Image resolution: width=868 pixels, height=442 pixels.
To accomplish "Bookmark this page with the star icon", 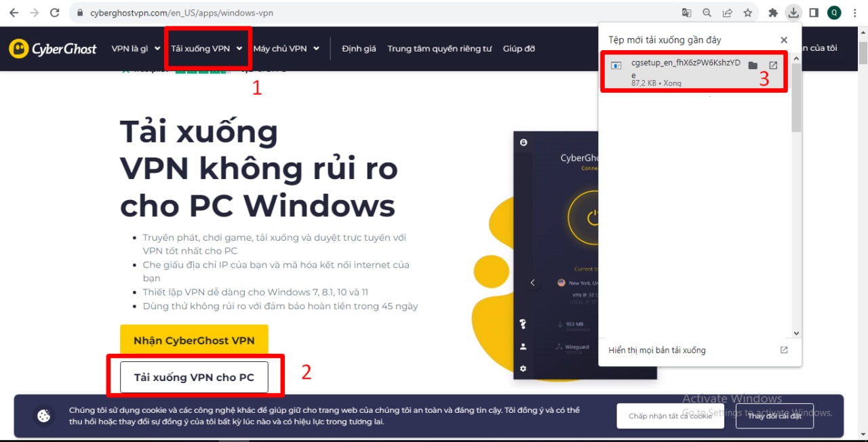I will pyautogui.click(x=747, y=13).
